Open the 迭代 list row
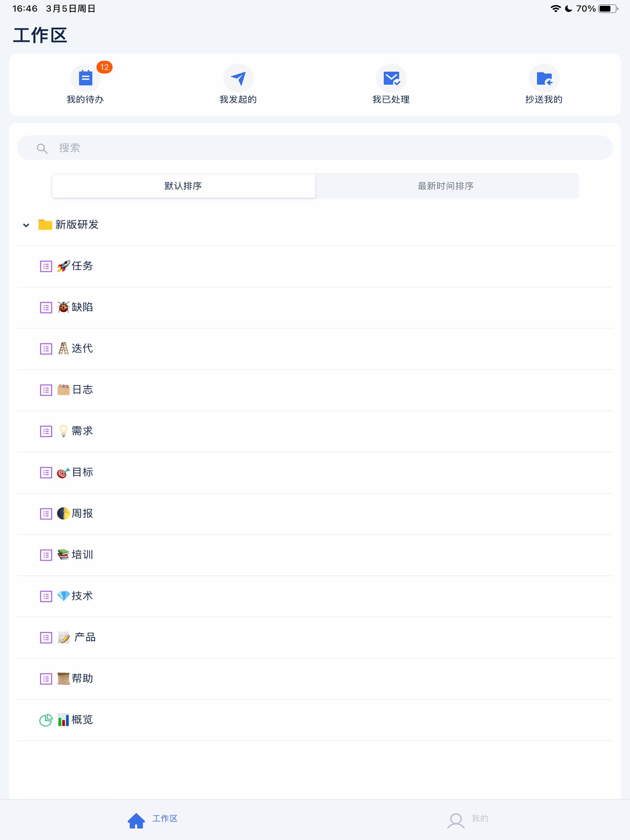The width and height of the screenshot is (630, 840). (x=315, y=349)
